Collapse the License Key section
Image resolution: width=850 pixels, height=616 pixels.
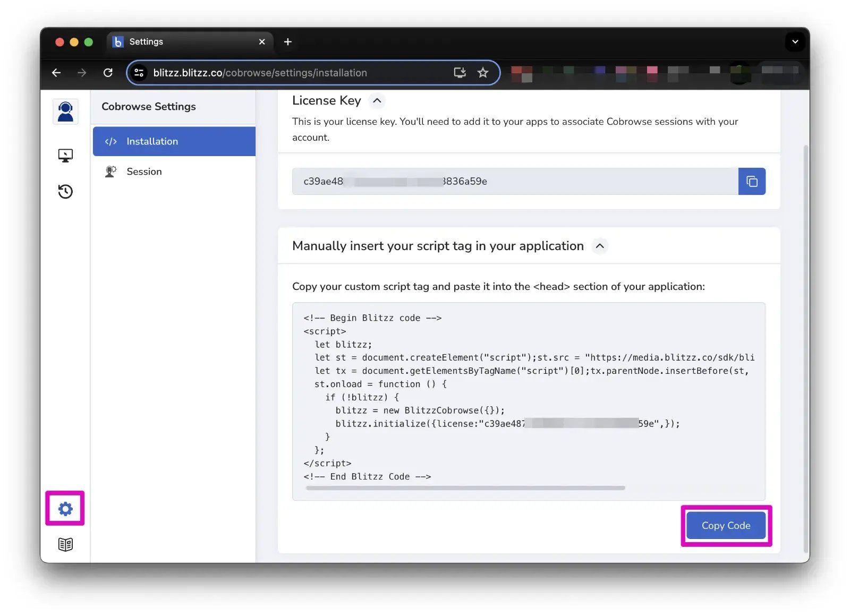(x=377, y=100)
